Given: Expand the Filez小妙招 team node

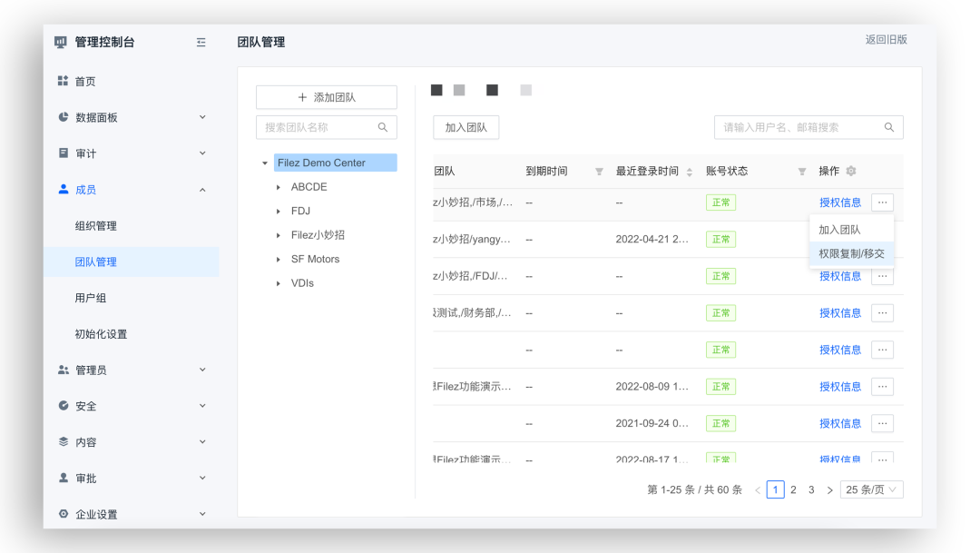Looking at the screenshot, I should (279, 235).
